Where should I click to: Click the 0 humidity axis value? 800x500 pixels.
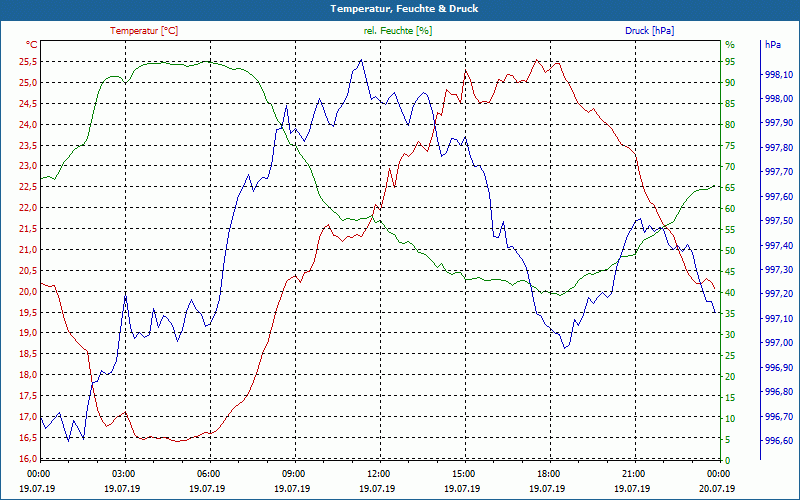click(x=728, y=460)
